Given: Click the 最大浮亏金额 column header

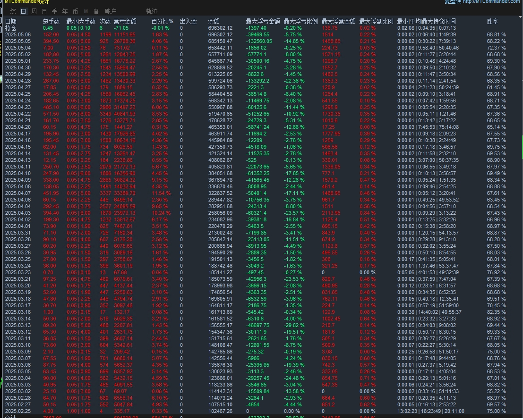Looking at the screenshot, I should [x=263, y=22].
